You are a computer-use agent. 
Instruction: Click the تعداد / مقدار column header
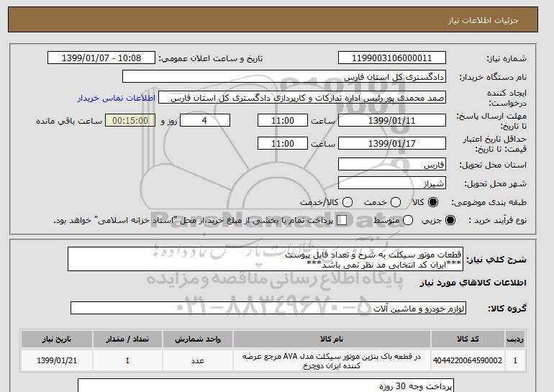coord(127,339)
